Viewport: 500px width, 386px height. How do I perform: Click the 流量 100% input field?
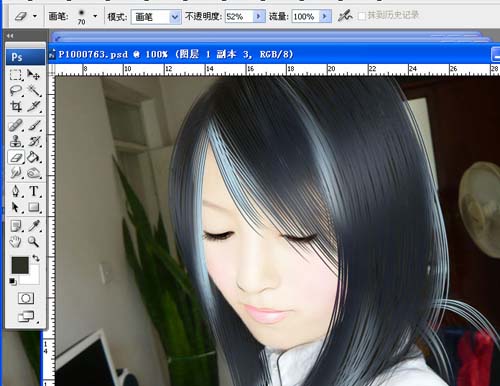306,16
